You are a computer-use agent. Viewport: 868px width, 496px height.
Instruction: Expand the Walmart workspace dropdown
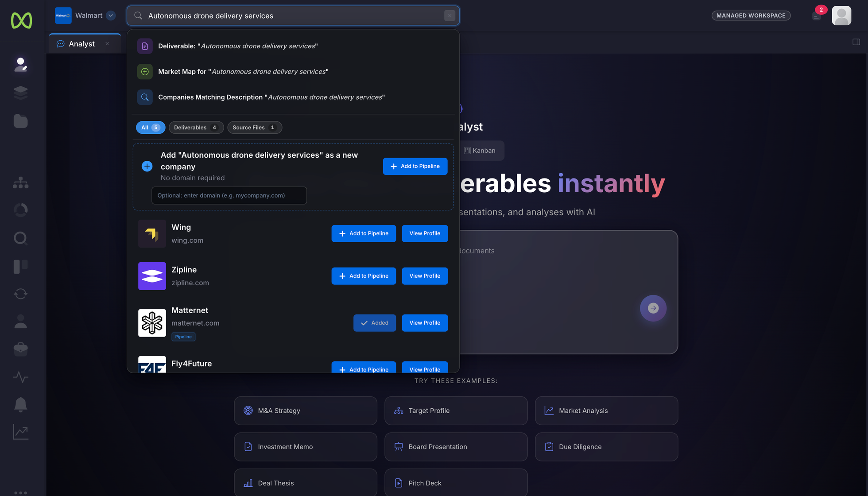click(111, 15)
